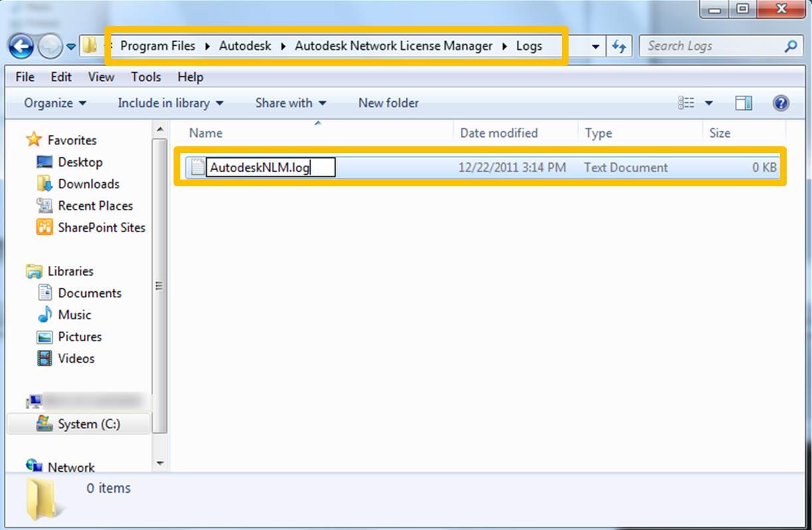Open Include in library dropdown
Image resolution: width=812 pixels, height=530 pixels.
tap(170, 103)
